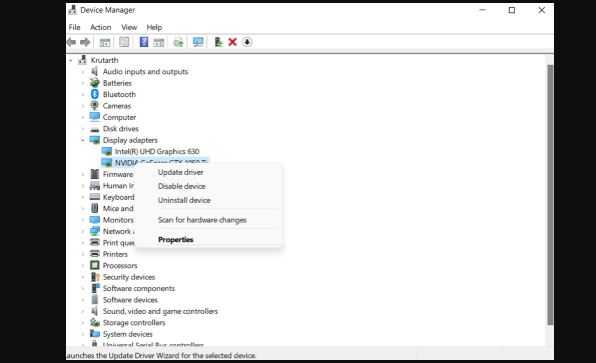The width and height of the screenshot is (596, 363).
Task: Collapse the Krutarth root node
Action: coord(71,60)
